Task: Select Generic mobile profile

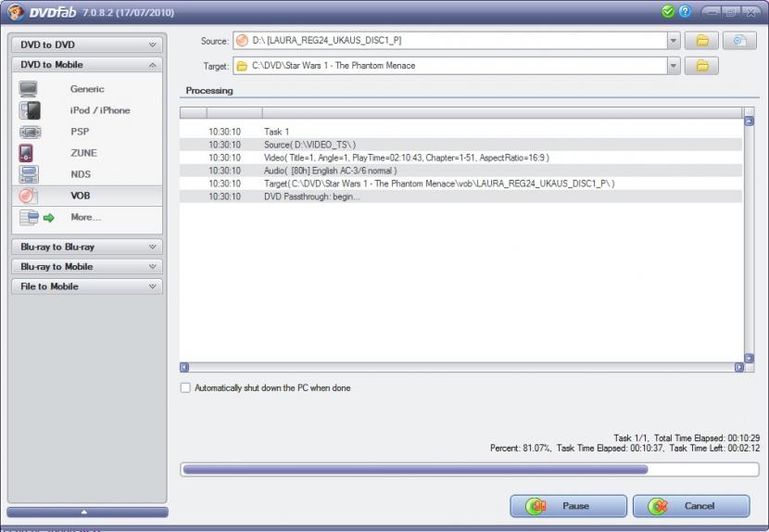Action: tap(87, 89)
